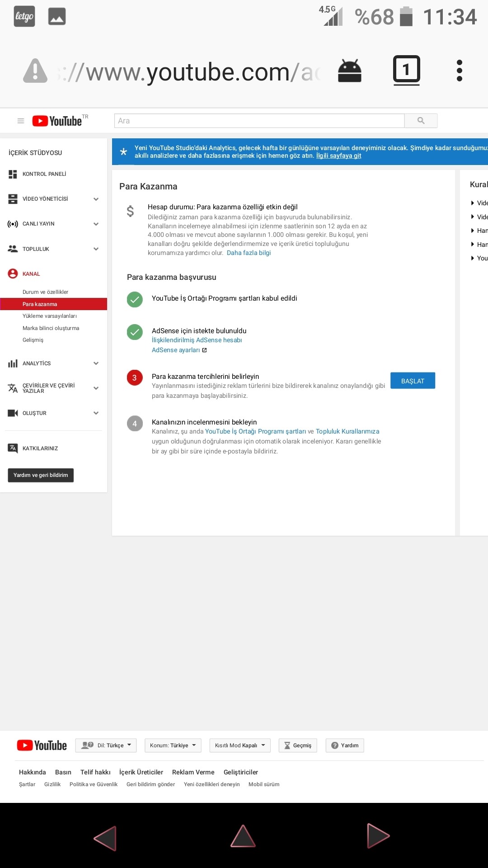Open the Dil: Türkçe language dropdown
488x868 pixels.
point(106,745)
